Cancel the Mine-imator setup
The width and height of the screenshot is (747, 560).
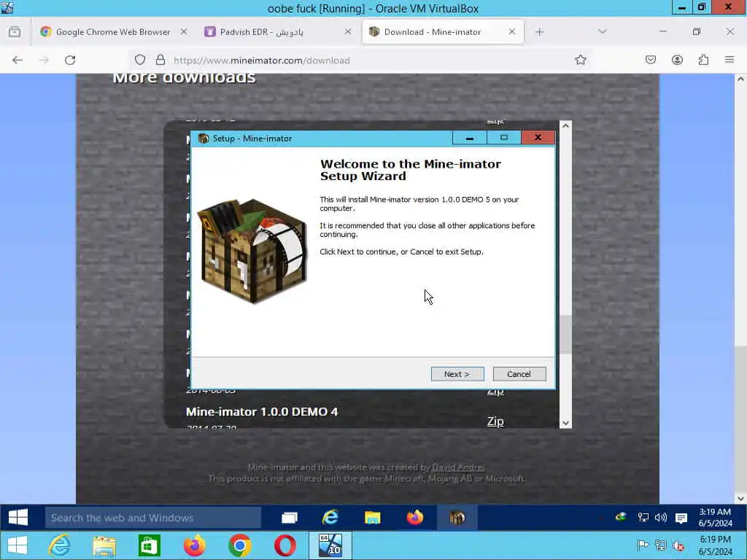pyautogui.click(x=519, y=374)
